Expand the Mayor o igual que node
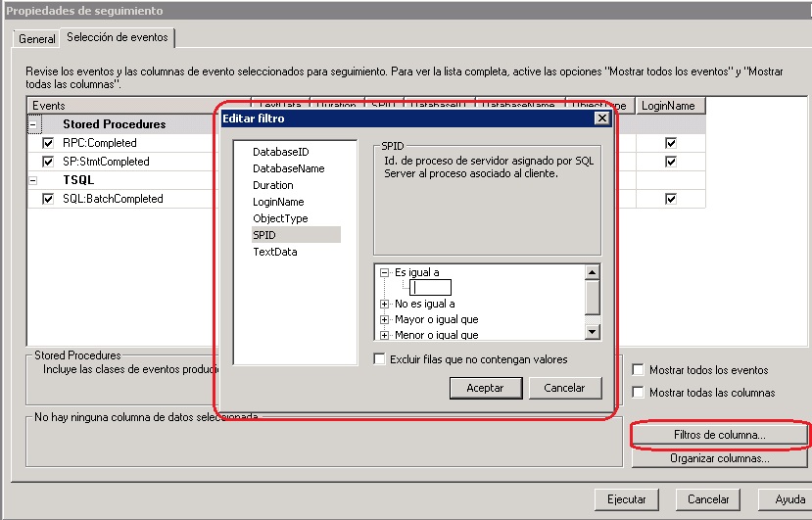Viewport: 812px width, 520px height. click(x=384, y=319)
